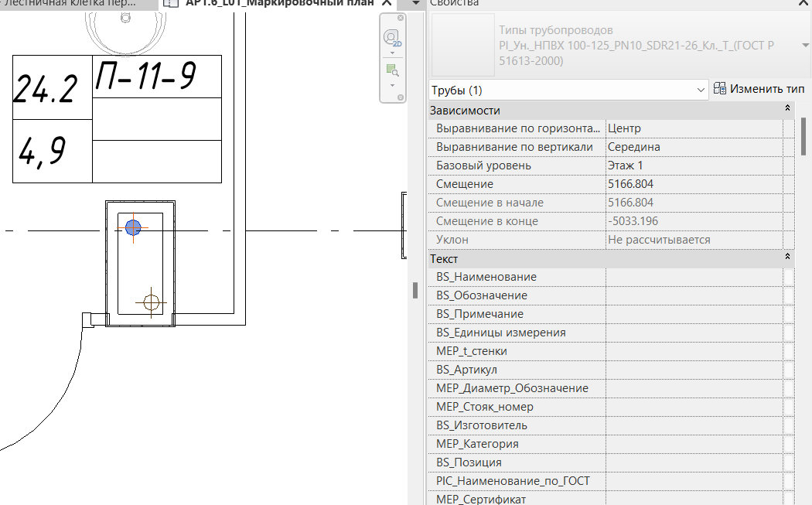Click the floor plan icon on the active tab
The image size is (812, 505).
click(171, 3)
